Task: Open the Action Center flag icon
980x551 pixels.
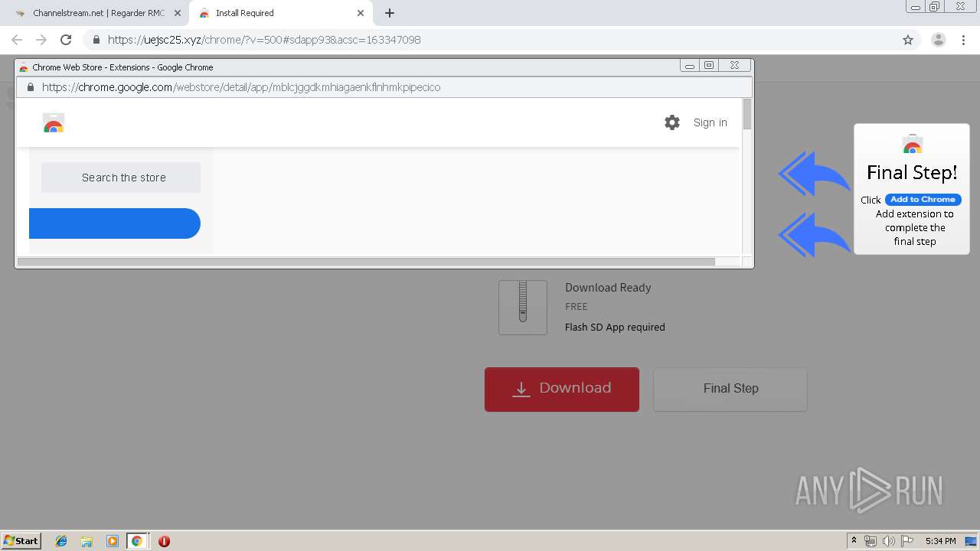Action: tap(907, 541)
